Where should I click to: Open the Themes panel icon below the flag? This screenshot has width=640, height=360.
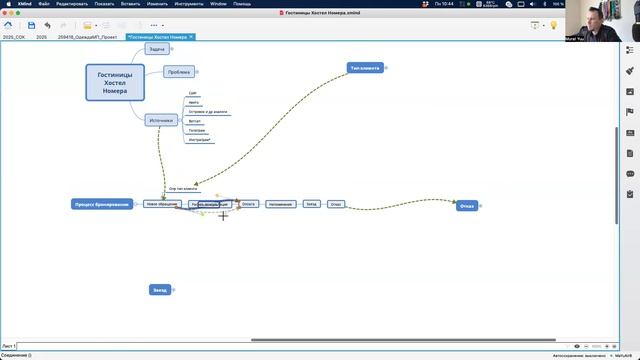click(630, 133)
